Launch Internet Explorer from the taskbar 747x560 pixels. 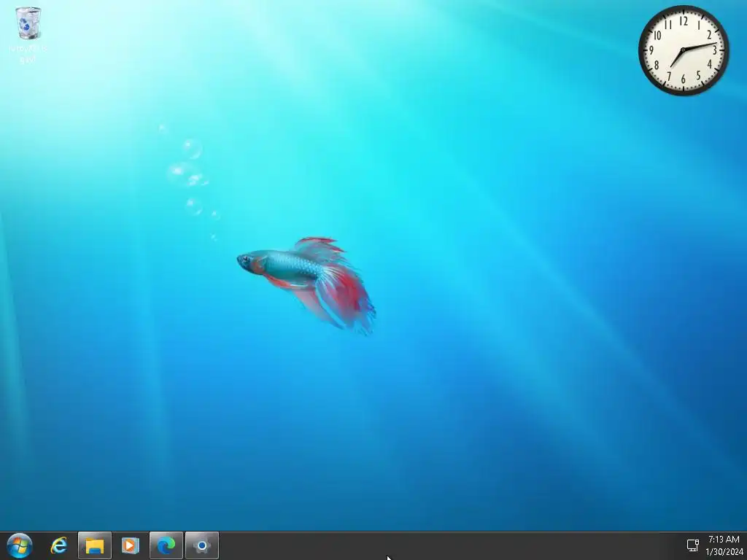pos(59,545)
